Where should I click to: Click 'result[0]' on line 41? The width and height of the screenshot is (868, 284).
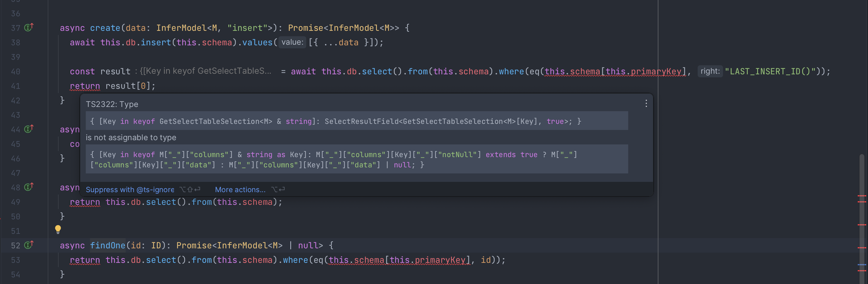(x=128, y=86)
